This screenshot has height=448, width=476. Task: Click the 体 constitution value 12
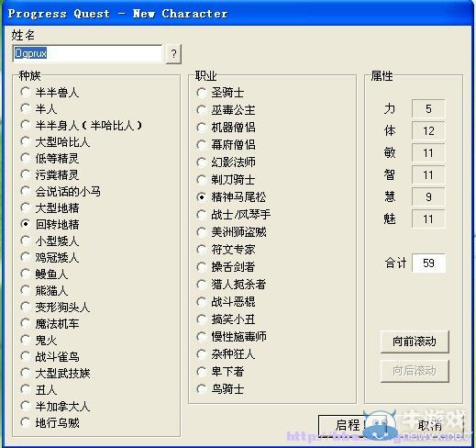tap(428, 131)
